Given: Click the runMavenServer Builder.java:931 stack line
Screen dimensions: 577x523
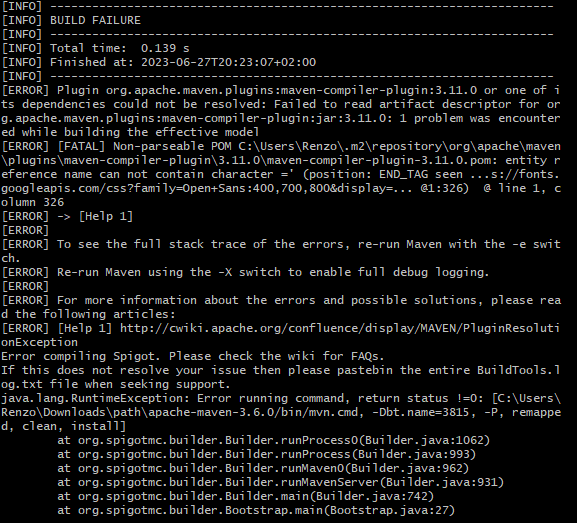Looking at the screenshot, I should tap(280, 482).
